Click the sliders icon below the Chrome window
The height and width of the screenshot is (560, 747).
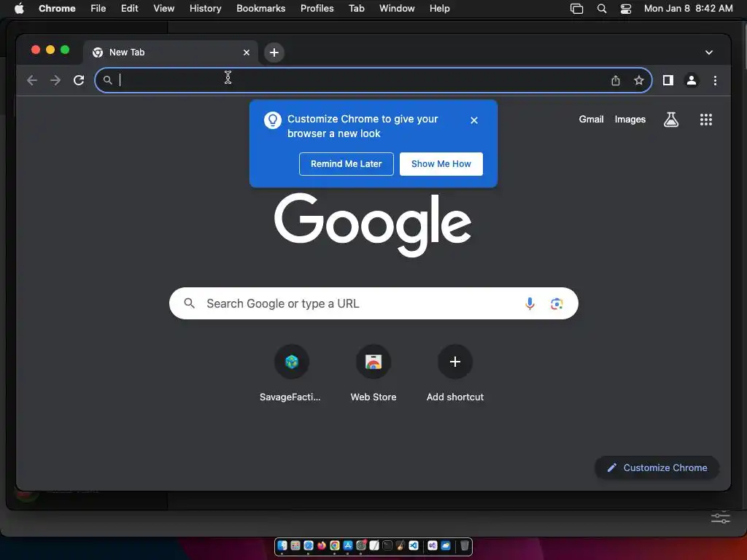point(720,517)
